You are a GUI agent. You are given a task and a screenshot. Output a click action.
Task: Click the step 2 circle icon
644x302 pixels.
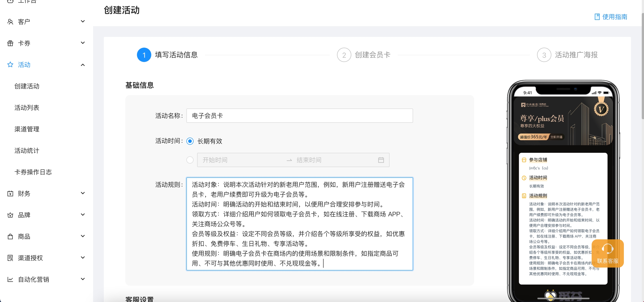click(344, 55)
